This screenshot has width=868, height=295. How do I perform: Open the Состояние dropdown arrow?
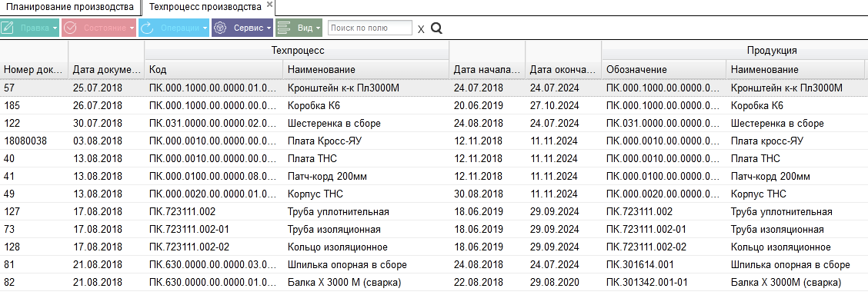[131, 28]
